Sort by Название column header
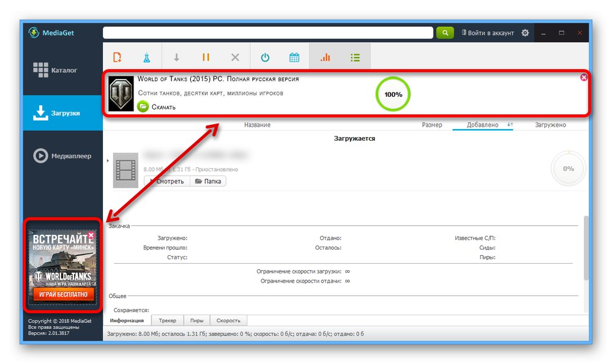The image size is (612, 364). (257, 125)
